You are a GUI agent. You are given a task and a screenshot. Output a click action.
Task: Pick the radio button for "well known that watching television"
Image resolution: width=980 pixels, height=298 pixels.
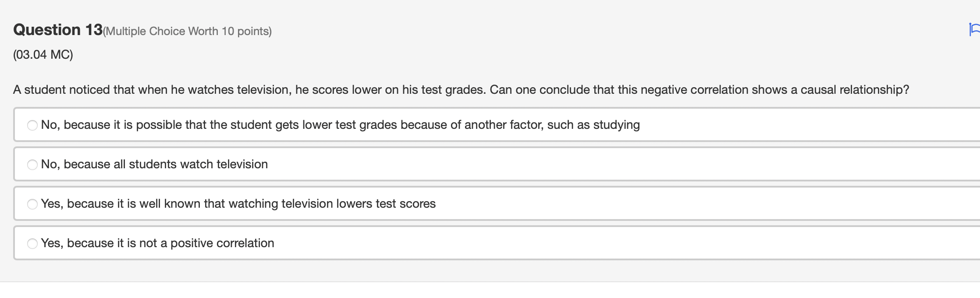[x=32, y=204]
